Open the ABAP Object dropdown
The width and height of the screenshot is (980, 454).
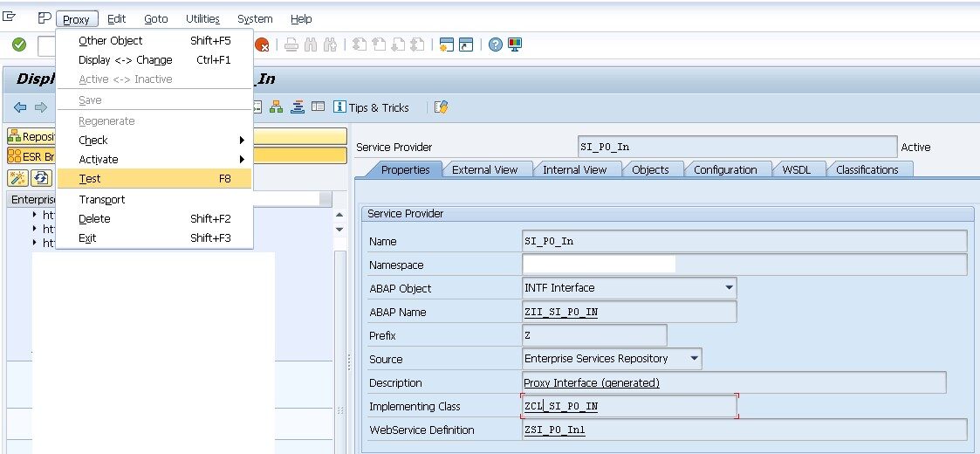729,287
